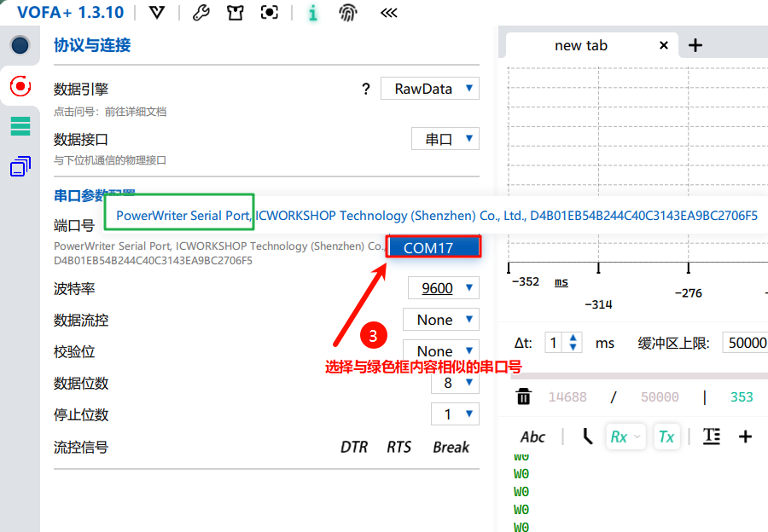Click the -276 axis label
Viewport: 768px width, 532px height.
(x=688, y=293)
